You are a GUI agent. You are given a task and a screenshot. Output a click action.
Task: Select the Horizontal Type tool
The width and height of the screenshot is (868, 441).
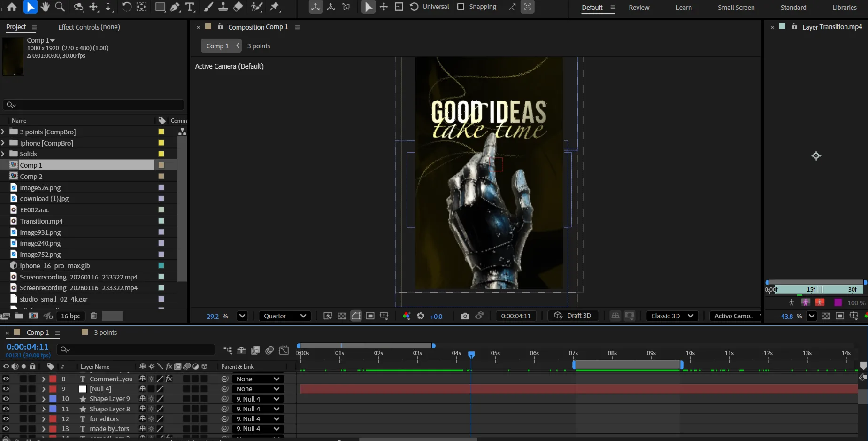click(x=190, y=7)
